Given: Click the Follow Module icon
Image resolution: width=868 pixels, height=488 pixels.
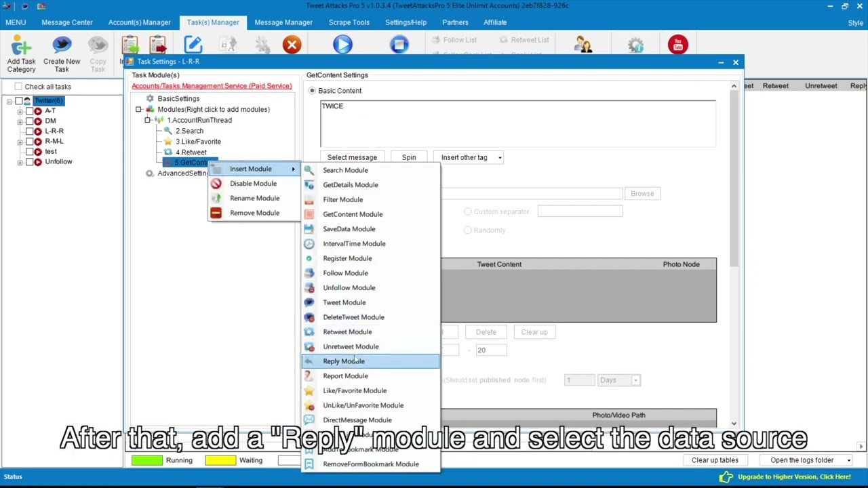Looking at the screenshot, I should click(309, 273).
